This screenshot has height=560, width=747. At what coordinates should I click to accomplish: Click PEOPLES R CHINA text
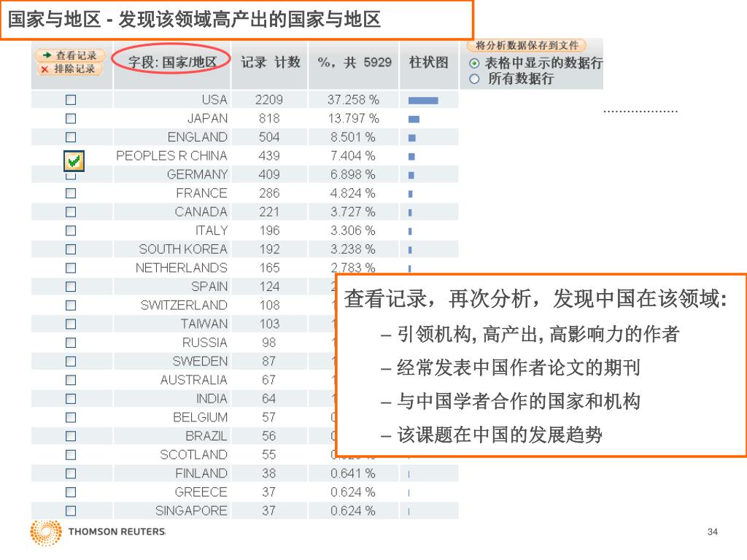(x=171, y=156)
